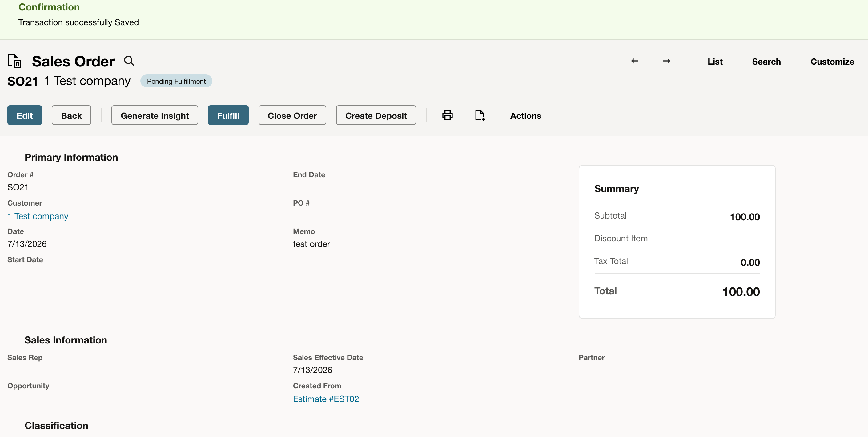Click the Sales Rep field label
This screenshot has width=868, height=437.
pos(25,357)
